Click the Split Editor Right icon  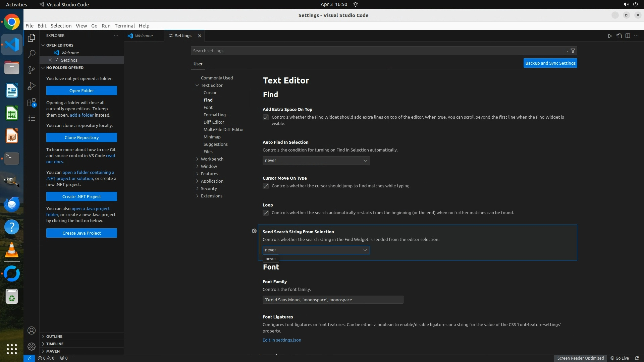click(628, 36)
